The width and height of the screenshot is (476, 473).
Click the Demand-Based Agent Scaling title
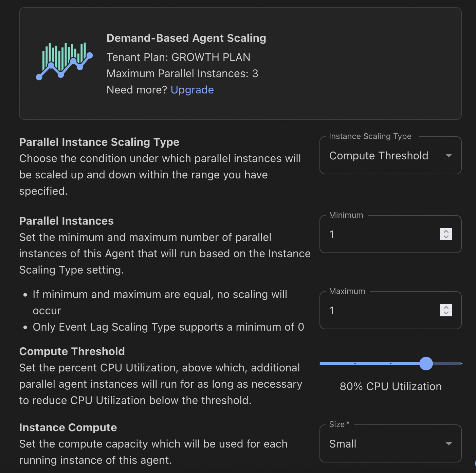click(x=186, y=38)
